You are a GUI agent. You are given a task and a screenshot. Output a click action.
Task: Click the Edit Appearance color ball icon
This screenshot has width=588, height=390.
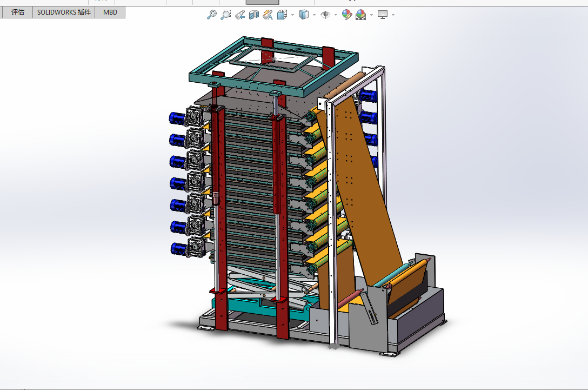pyautogui.click(x=347, y=15)
